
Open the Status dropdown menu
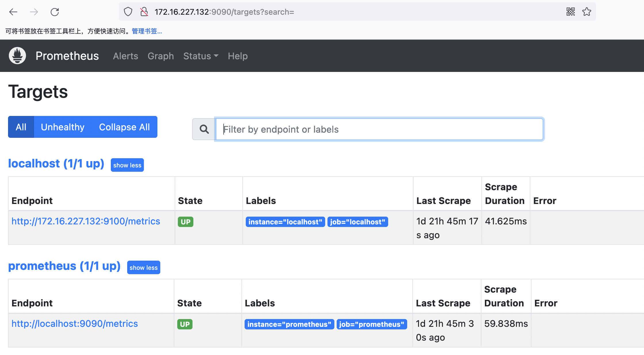tap(201, 56)
